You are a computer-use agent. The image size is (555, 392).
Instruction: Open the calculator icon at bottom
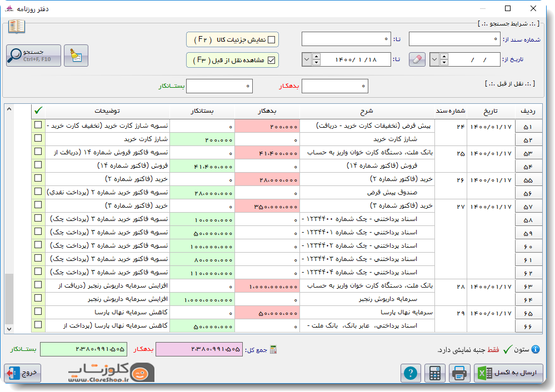(x=435, y=373)
